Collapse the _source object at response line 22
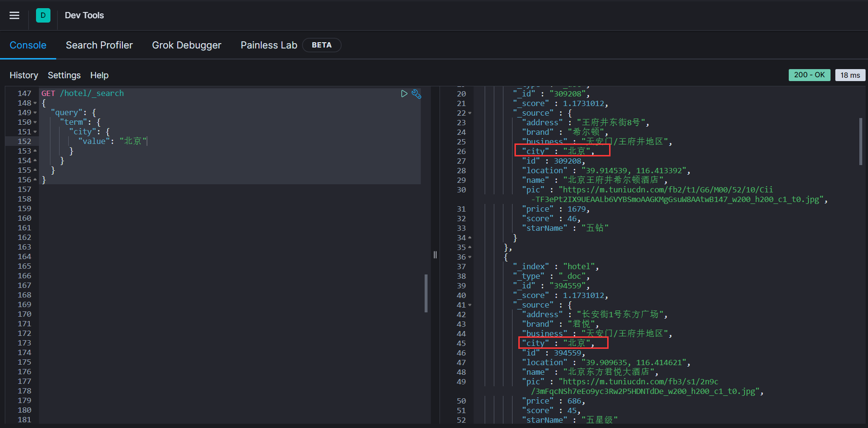Screen dimensions: 868x428 coord(470,113)
